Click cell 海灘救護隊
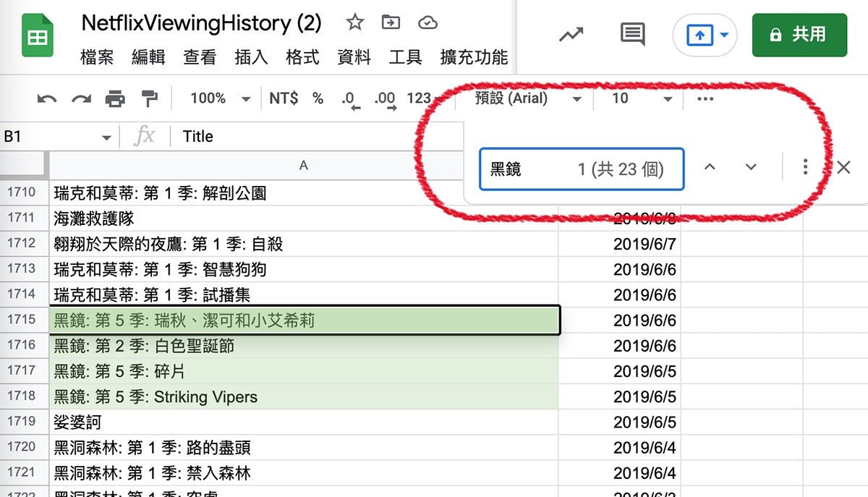Viewport: 868px width, 497px height. 304,218
